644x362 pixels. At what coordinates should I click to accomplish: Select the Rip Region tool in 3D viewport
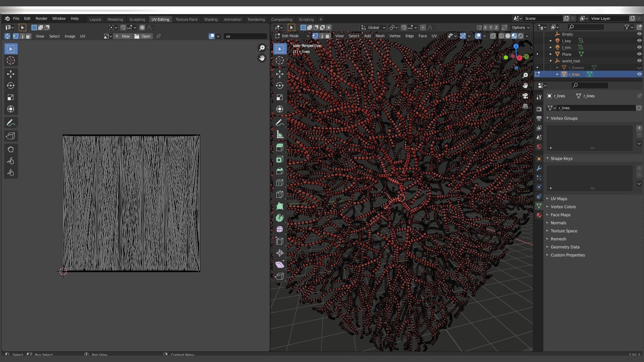[x=280, y=277]
